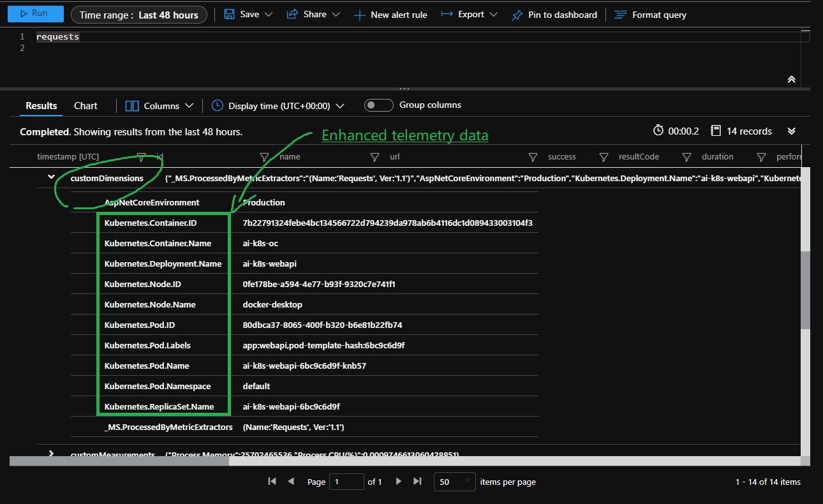Open the Share options icon

click(x=294, y=14)
